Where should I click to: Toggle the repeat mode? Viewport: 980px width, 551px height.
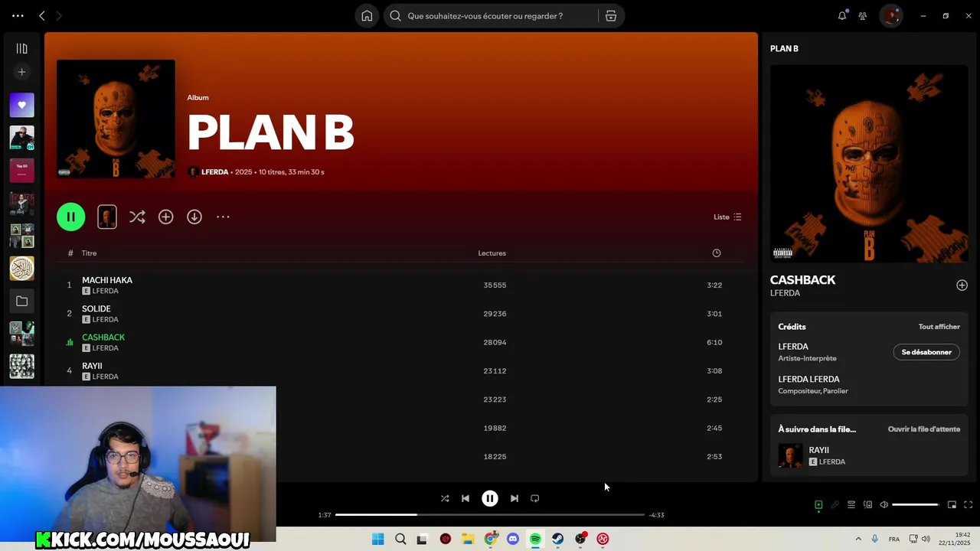tap(535, 498)
